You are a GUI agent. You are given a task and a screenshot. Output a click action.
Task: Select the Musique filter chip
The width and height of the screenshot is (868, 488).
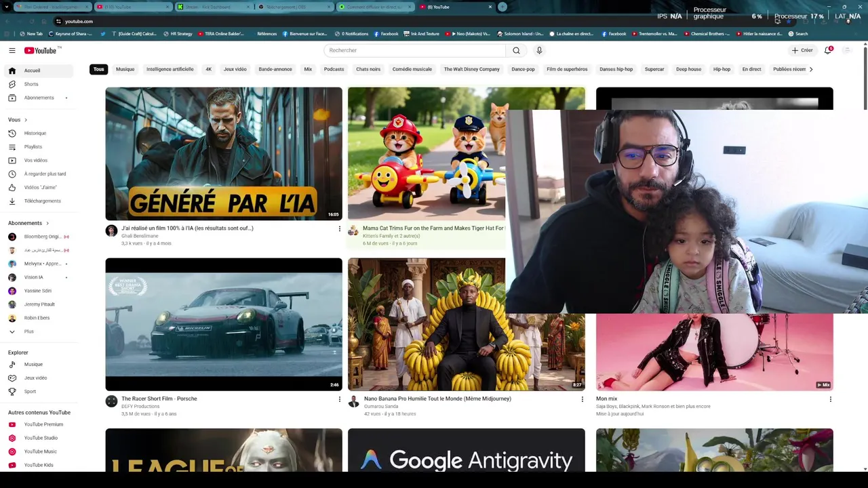tap(125, 69)
